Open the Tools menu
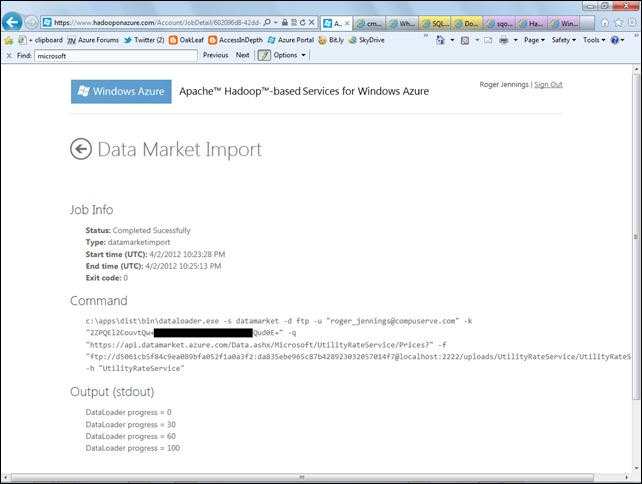 tap(594, 40)
